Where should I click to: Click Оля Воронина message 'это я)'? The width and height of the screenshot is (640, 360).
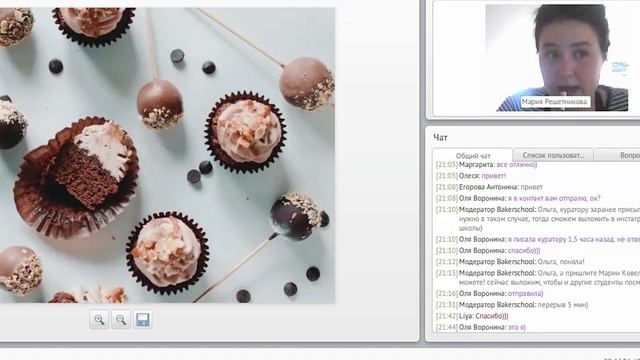tap(481, 327)
